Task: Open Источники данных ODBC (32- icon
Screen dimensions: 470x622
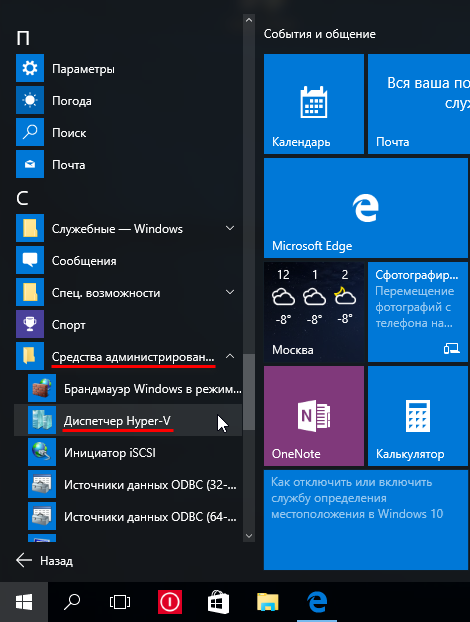Action: point(42,485)
